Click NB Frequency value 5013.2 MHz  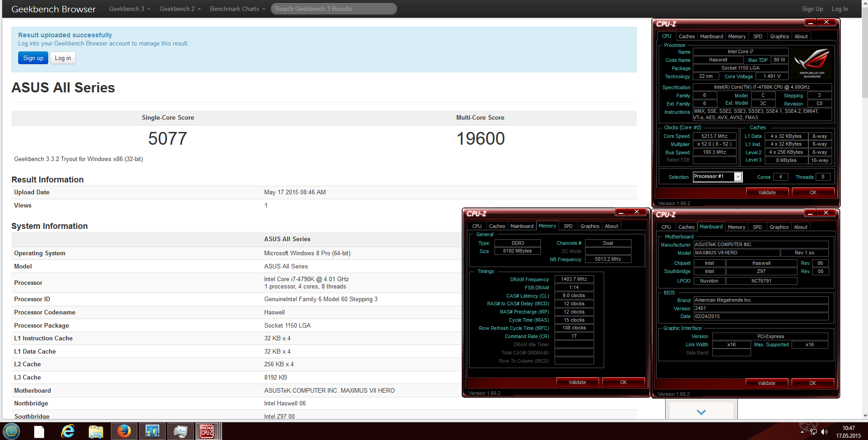tap(608, 259)
